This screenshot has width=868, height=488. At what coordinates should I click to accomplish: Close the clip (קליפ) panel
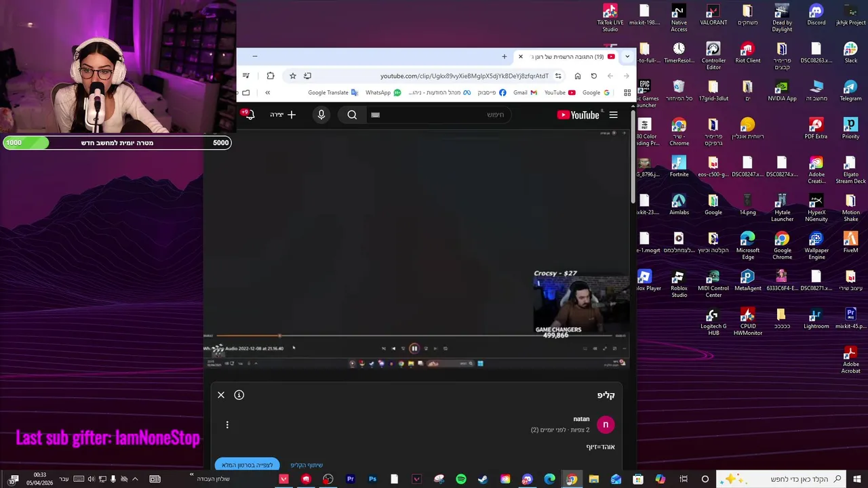click(221, 395)
